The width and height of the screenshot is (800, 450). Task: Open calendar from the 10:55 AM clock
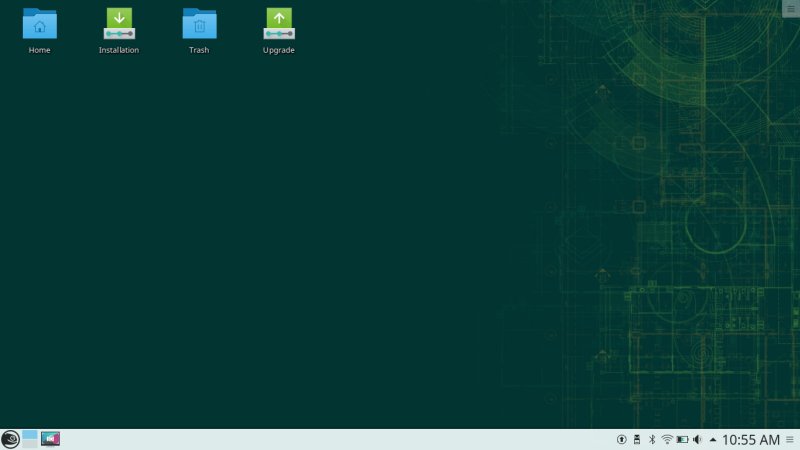click(x=751, y=440)
